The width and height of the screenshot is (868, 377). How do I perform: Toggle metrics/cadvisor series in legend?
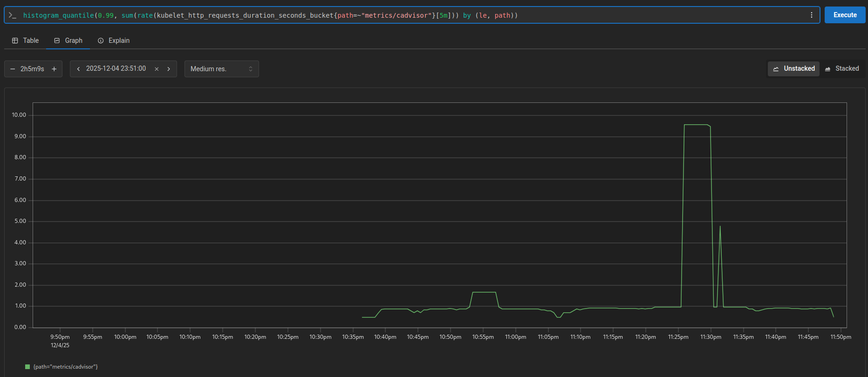65,367
